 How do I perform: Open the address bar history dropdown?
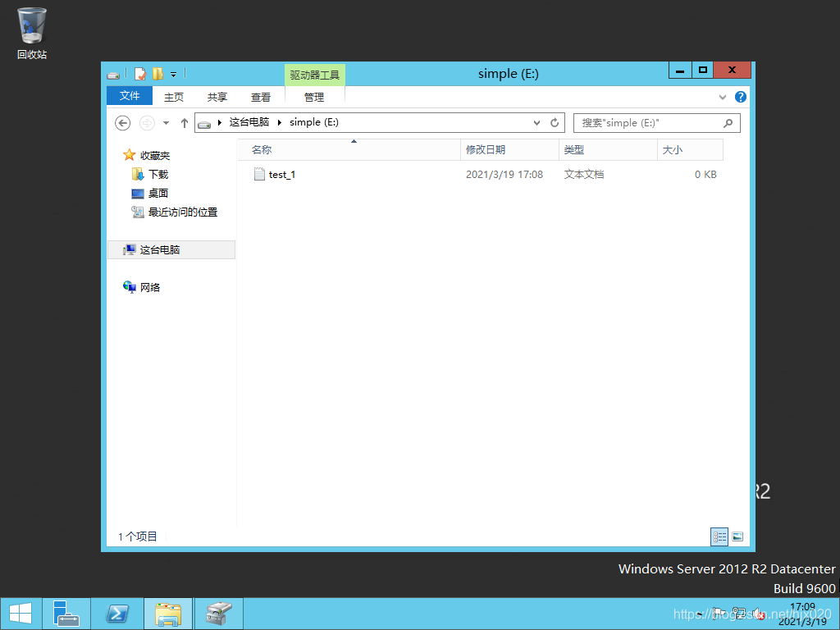pos(536,123)
